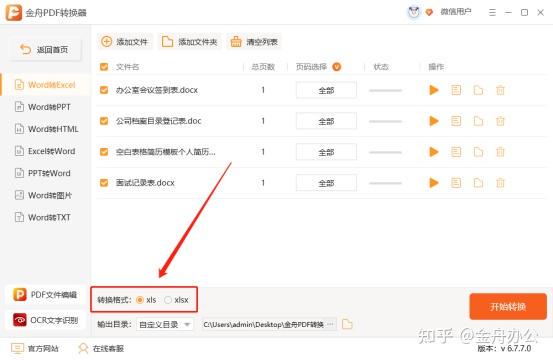This screenshot has width=553, height=360.
Task: Open 官方网站 link
Action: [35, 348]
